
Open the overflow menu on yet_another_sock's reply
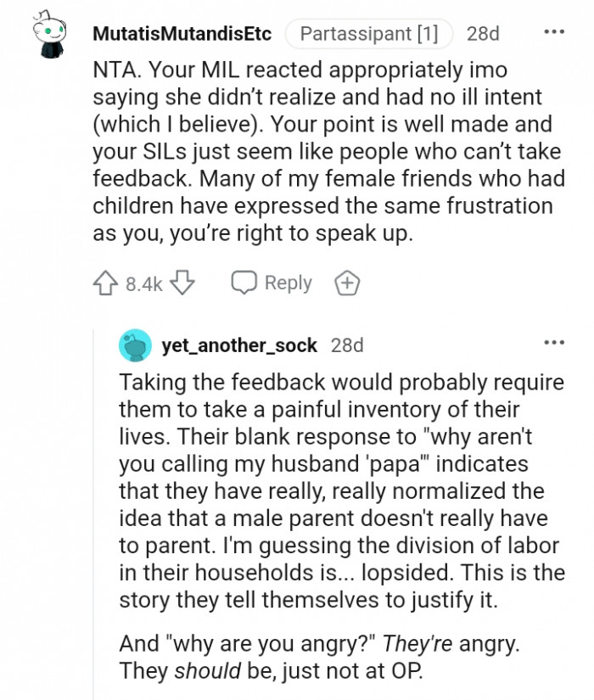(556, 342)
